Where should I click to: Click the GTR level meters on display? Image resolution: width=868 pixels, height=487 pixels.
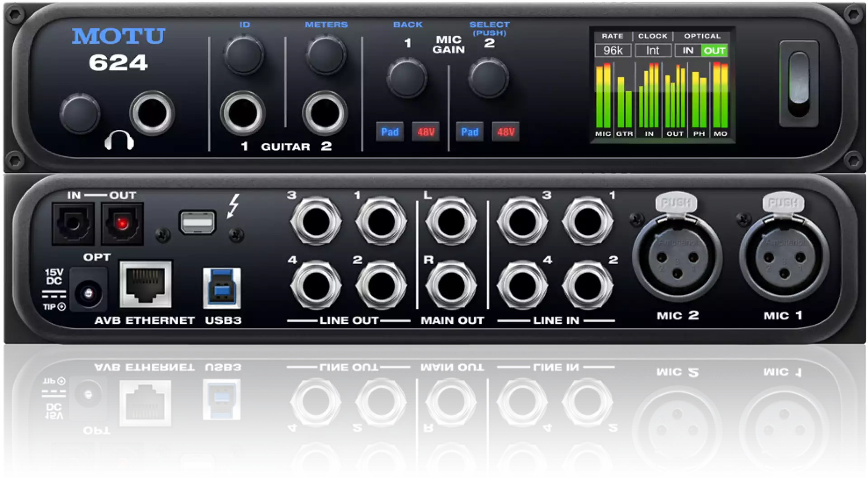pyautogui.click(x=624, y=103)
